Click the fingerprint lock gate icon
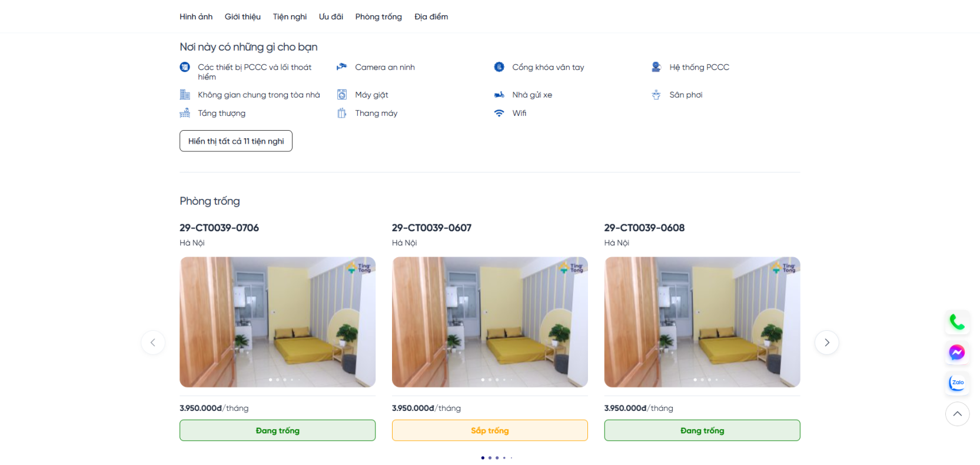Image resolution: width=980 pixels, height=465 pixels. click(499, 67)
